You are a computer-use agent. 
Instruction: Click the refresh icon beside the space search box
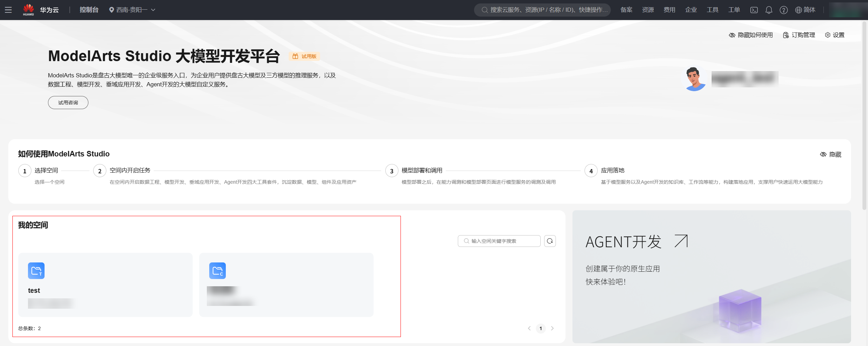click(550, 241)
